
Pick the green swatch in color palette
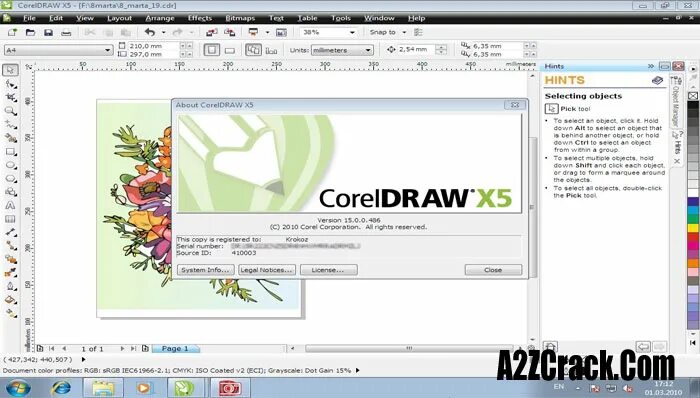[693, 219]
